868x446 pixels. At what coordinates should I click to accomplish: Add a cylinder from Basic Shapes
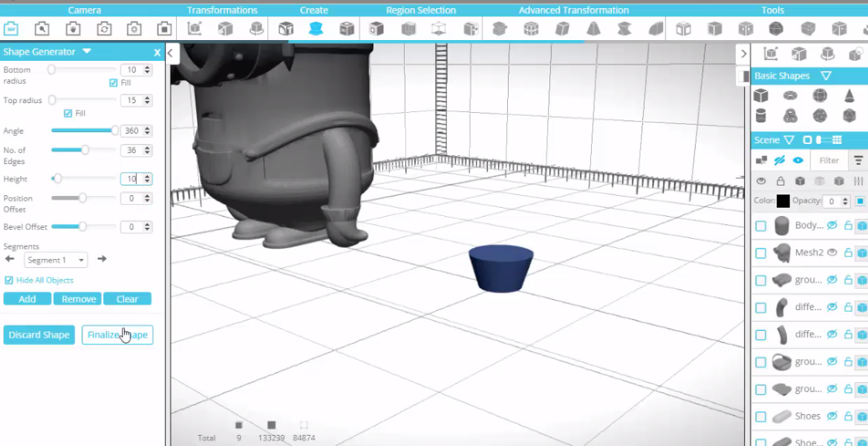coord(760,116)
